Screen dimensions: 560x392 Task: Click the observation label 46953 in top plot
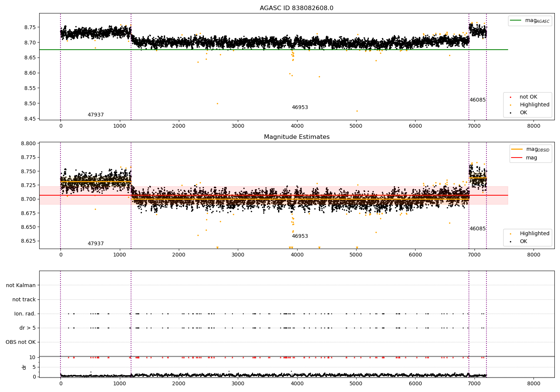tap(300, 108)
